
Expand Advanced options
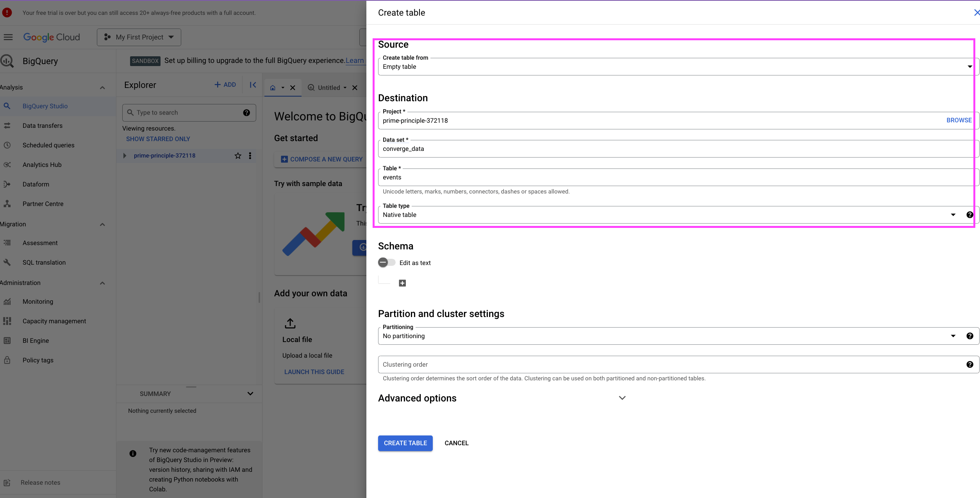622,398
